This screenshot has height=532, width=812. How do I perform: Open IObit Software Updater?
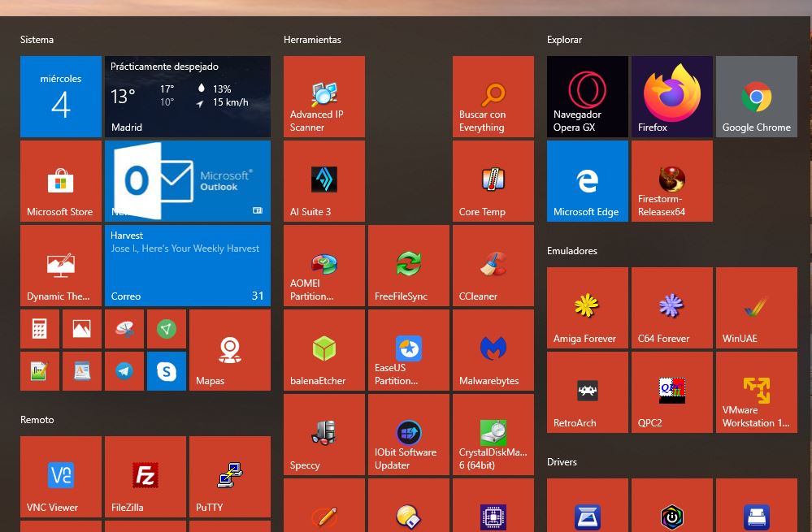pos(409,435)
